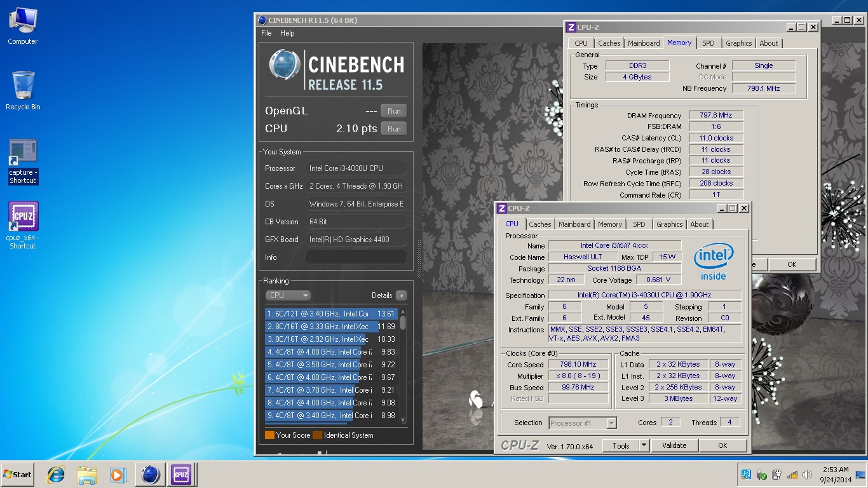Select the cpuz_x64 - Shortcut desktop icon
The width and height of the screenshot is (868, 488).
tap(23, 226)
